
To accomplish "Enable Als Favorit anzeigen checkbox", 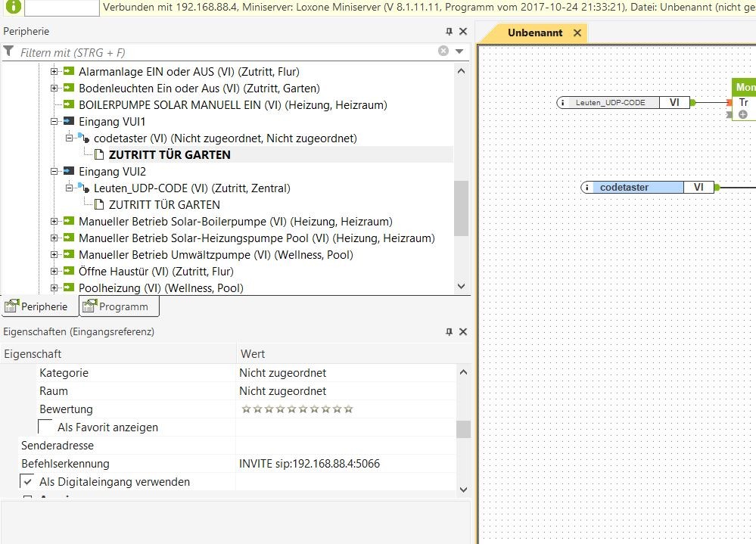I will (x=45, y=427).
